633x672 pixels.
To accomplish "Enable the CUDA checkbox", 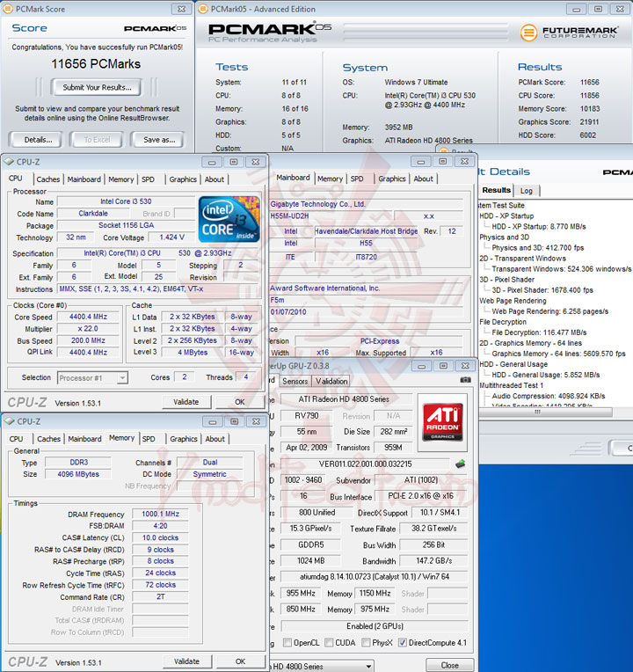I will click(x=329, y=642).
